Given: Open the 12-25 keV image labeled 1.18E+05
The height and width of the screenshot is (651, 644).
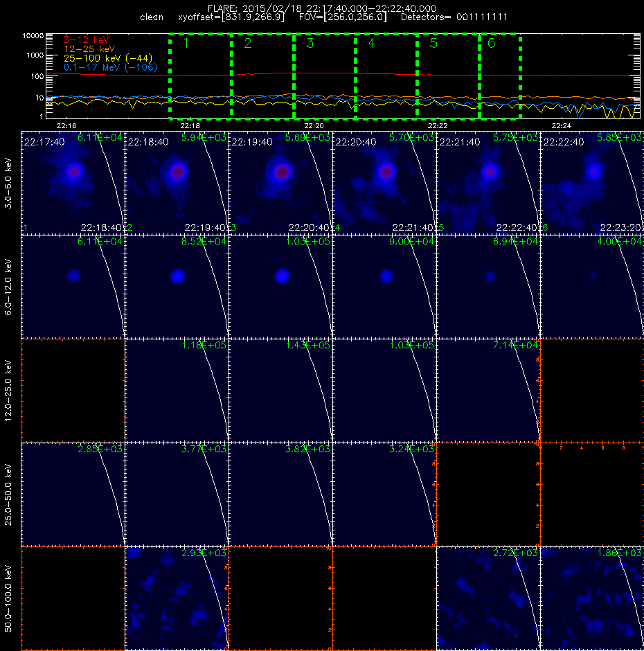Looking at the screenshot, I should [x=177, y=391].
